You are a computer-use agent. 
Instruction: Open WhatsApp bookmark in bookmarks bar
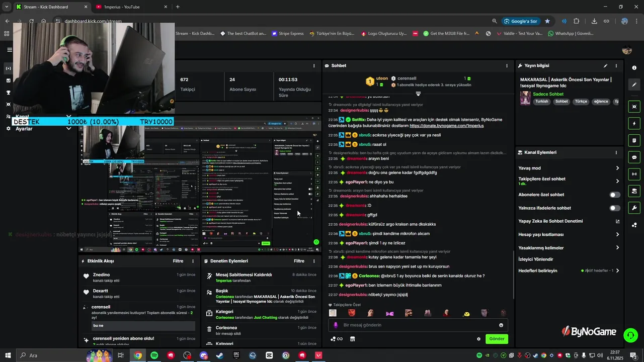point(571,34)
